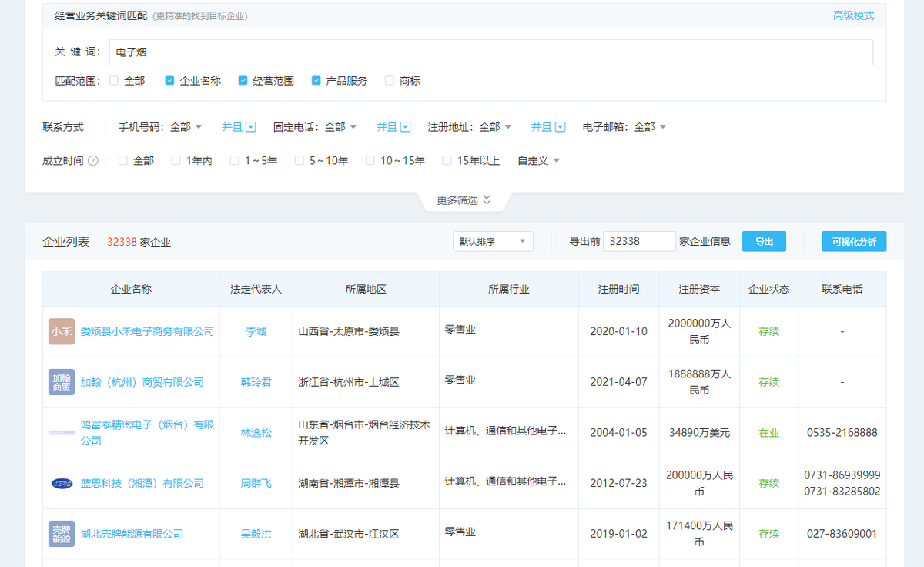Click the help icon beside 成立时间
The height and width of the screenshot is (567, 924).
pos(93,161)
